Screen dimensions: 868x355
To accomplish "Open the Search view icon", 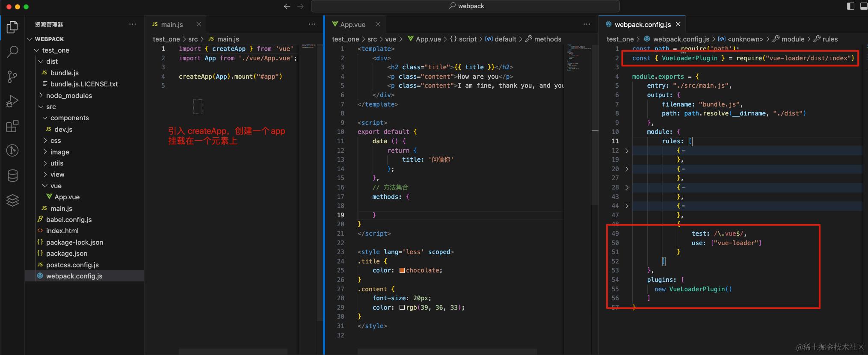I will pos(12,52).
